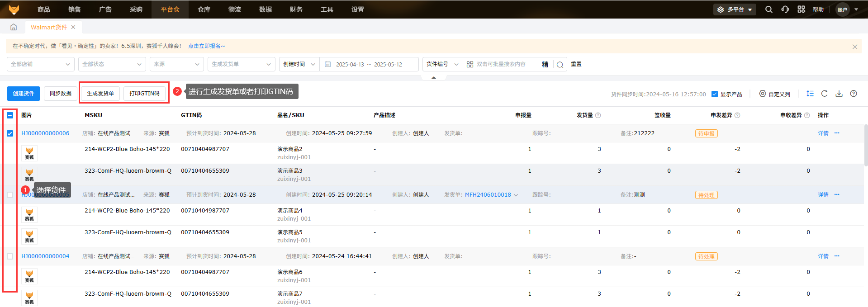
Task: Open the 仓库 menu
Action: [204, 9]
